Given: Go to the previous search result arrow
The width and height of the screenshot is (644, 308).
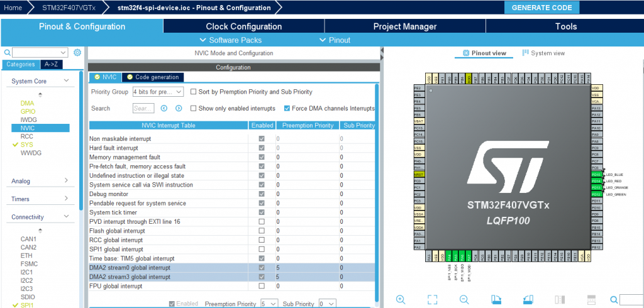Looking at the screenshot, I should coord(163,108).
